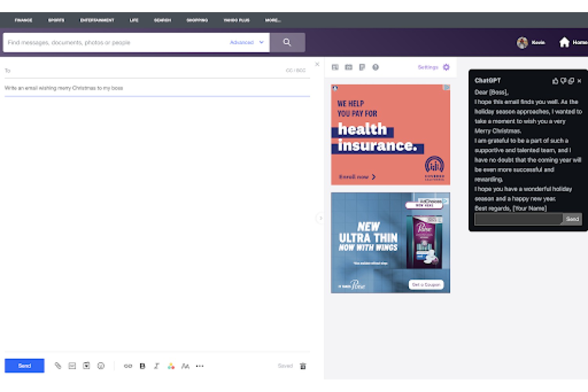Screen dimensions: 588x392
Task: Open the contacts card icon in side panel
Action: [x=335, y=67]
